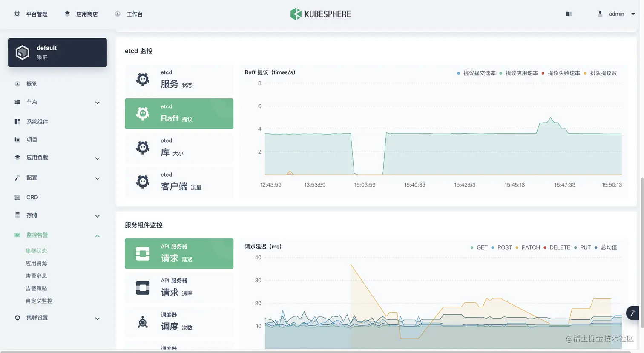
Task: Click the 配置 hammer icon
Action: tap(17, 178)
